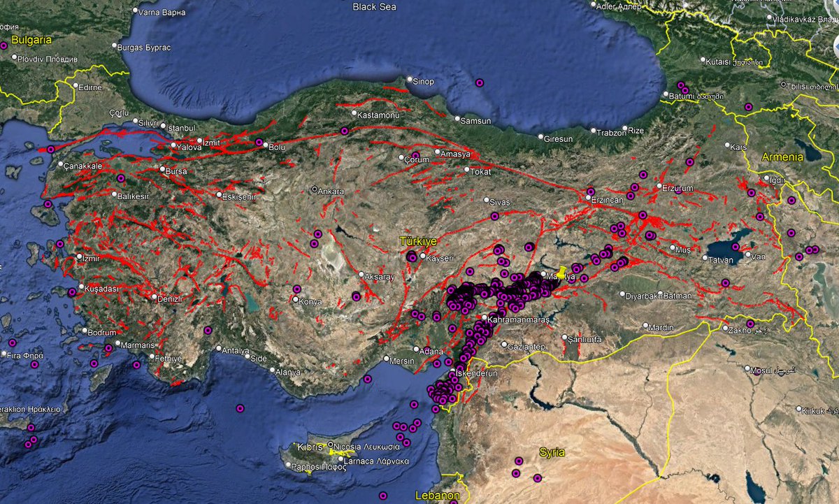Select the Çorum city label

pos(417,160)
